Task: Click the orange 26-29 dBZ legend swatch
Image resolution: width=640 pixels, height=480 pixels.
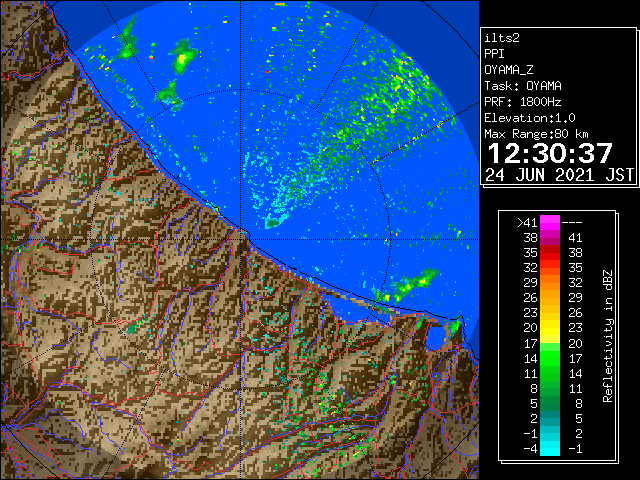Action: [x=550, y=298]
